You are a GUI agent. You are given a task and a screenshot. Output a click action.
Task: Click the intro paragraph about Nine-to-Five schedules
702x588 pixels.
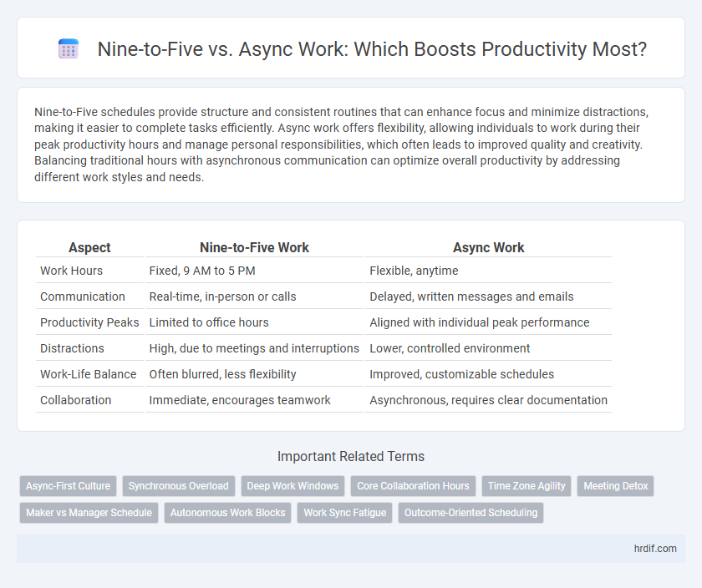(x=342, y=144)
